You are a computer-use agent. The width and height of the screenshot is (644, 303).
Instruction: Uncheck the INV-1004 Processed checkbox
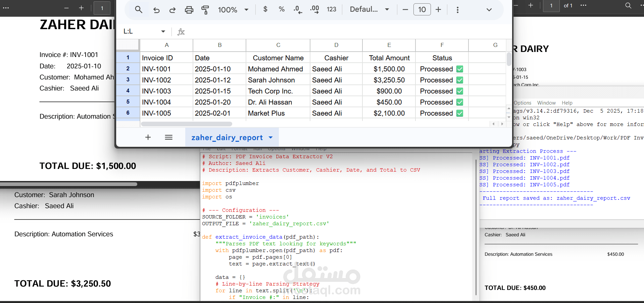460,102
